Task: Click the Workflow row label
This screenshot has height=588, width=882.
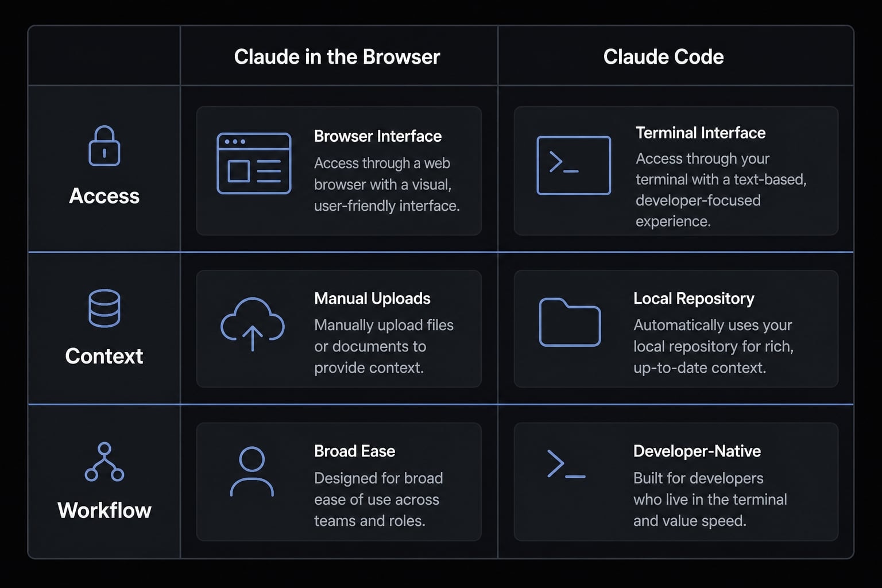Action: coord(104,510)
